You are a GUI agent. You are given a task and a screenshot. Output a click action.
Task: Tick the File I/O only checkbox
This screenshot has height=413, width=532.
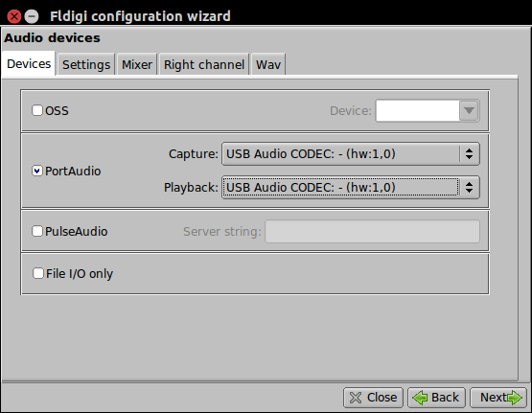38,273
